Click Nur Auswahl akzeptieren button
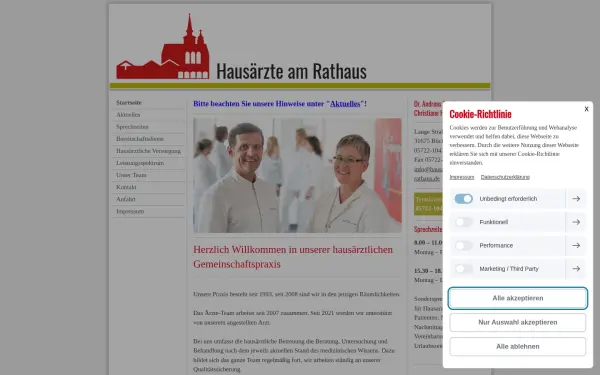The width and height of the screenshot is (600, 375). (x=518, y=322)
